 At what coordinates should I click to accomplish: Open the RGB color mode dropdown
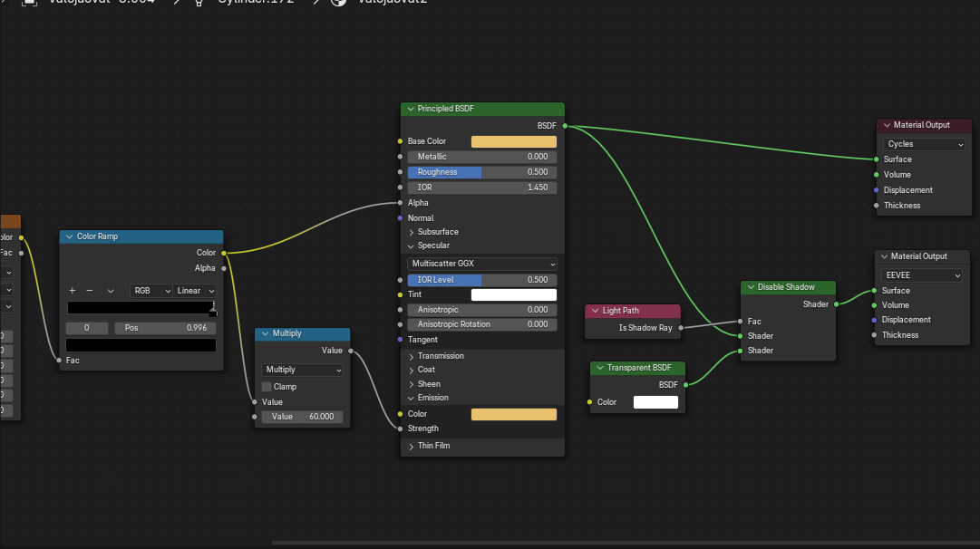click(x=150, y=291)
